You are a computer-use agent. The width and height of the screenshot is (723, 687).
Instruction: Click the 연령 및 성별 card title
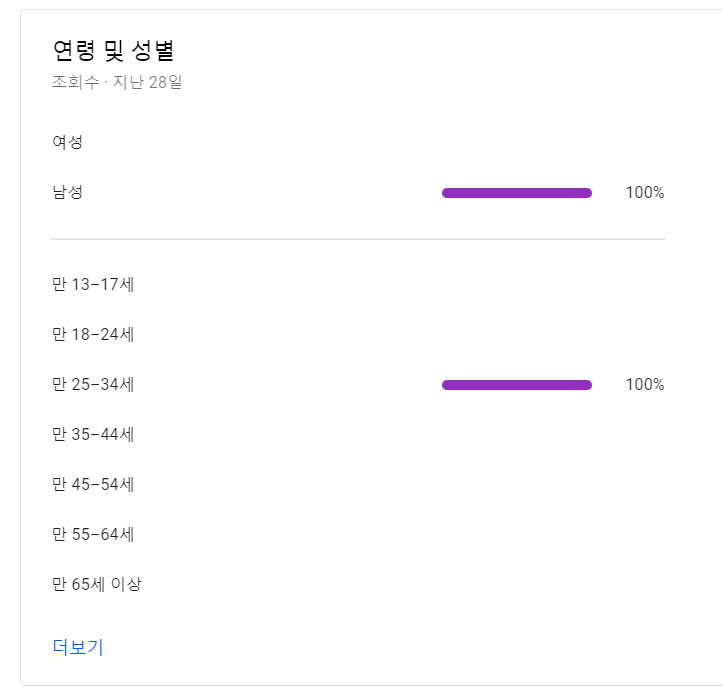tap(113, 50)
